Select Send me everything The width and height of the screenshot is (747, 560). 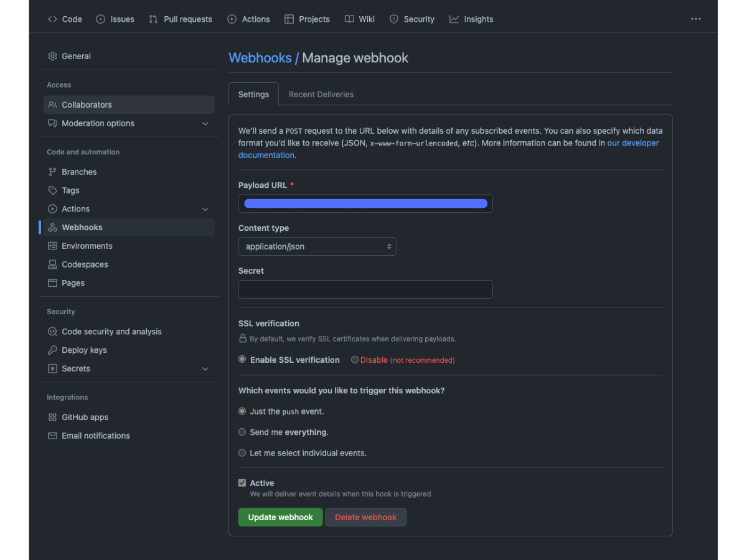tap(242, 432)
